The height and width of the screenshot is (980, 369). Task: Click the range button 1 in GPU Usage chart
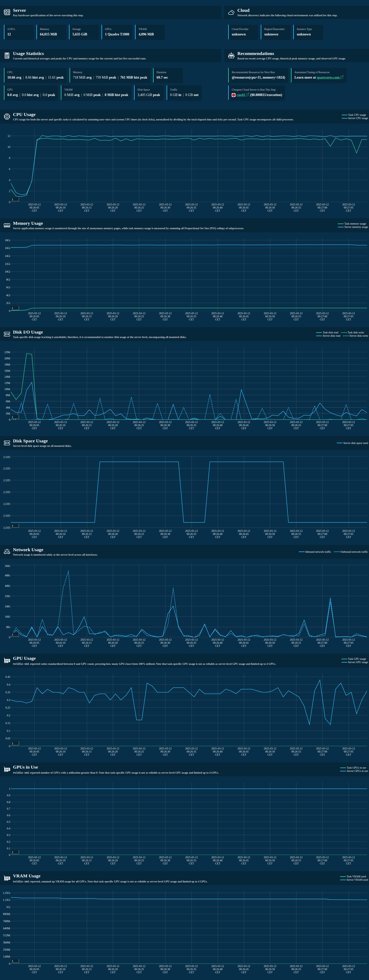15,743
